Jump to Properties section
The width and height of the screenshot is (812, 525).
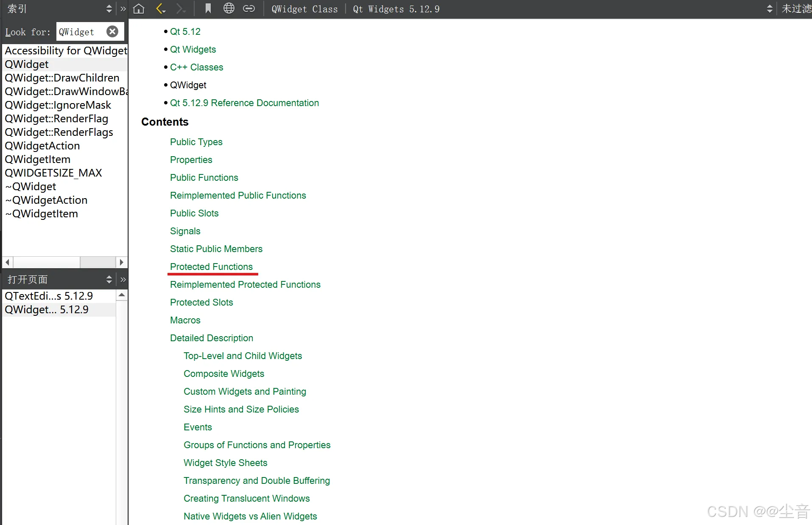click(x=191, y=160)
